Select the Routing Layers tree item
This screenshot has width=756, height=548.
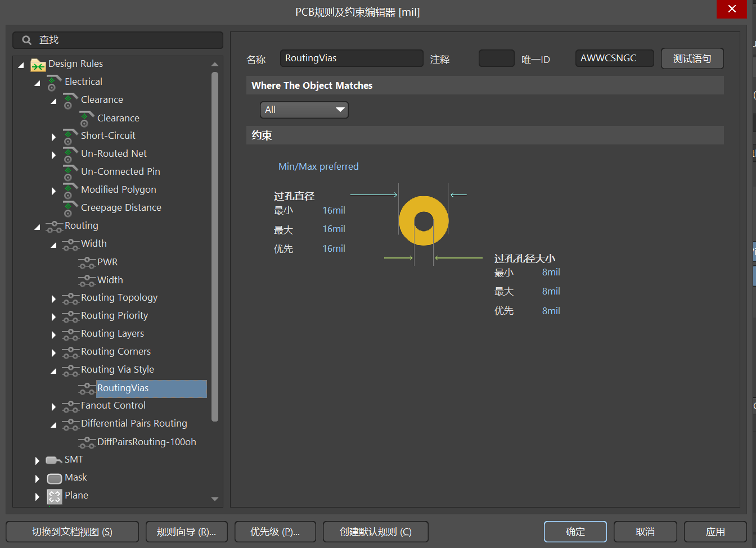click(x=112, y=334)
